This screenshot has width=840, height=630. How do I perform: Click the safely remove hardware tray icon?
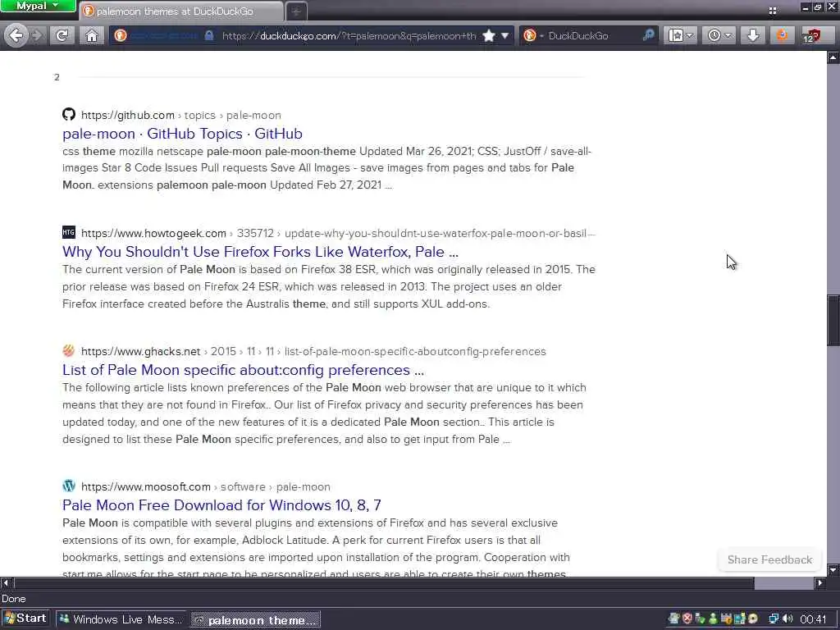coord(700,619)
